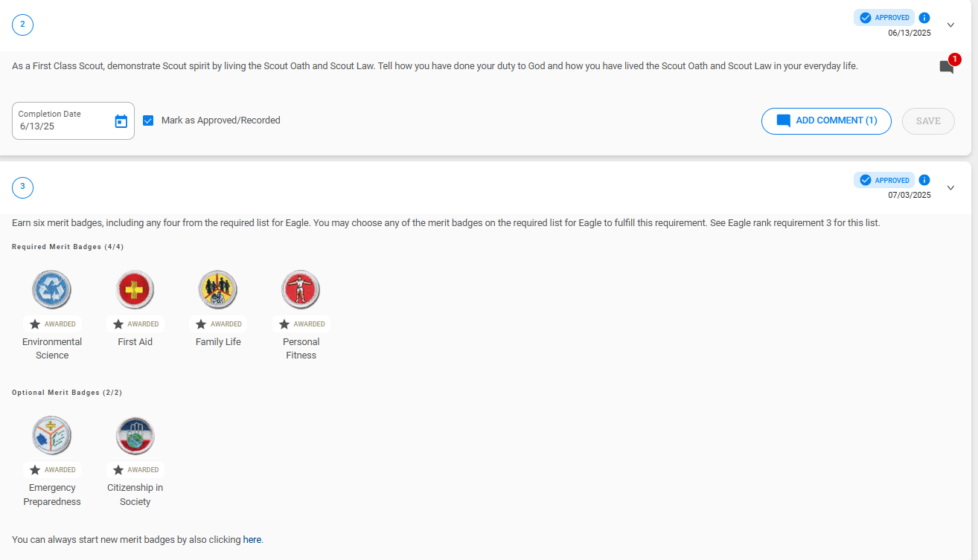The height and width of the screenshot is (560, 978).
Task: Open comment bubble with red notification badge
Action: click(x=947, y=67)
